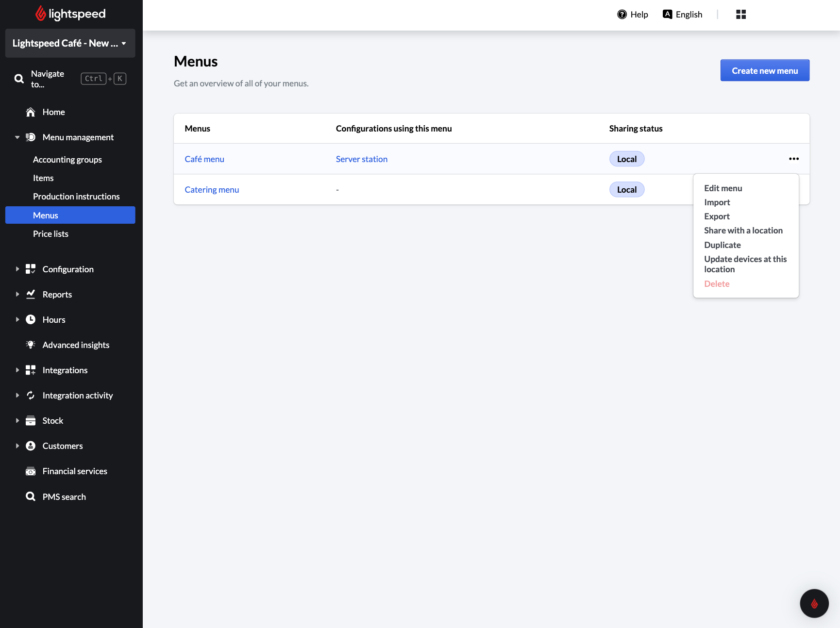This screenshot has height=628, width=840.
Task: Open the Catering menu link
Action: point(212,190)
